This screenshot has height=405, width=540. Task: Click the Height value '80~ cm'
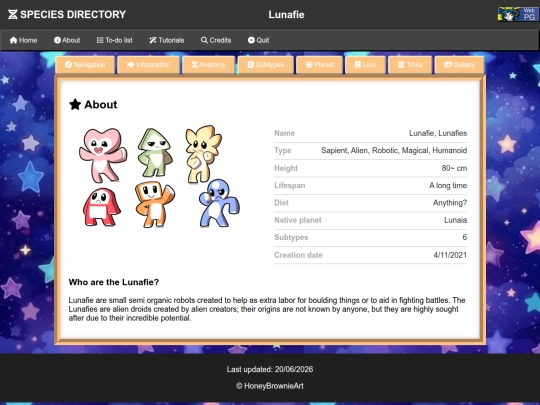454,168
